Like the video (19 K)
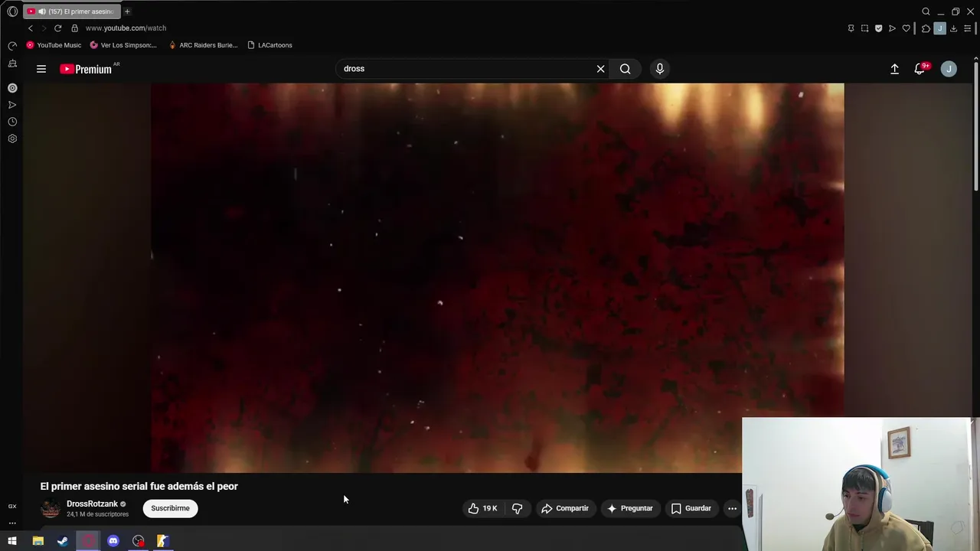 point(483,508)
